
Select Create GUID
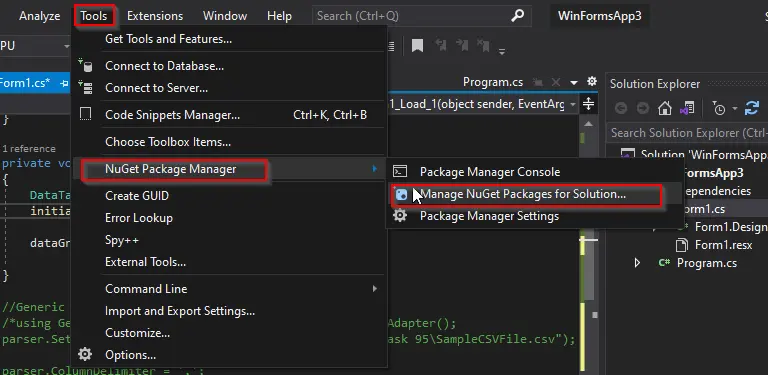coord(229,196)
